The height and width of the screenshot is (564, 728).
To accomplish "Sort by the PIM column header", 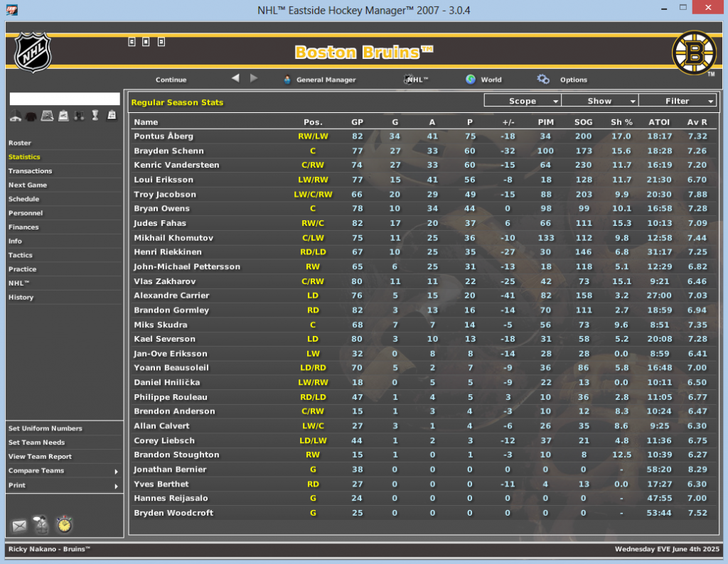I will 545,122.
